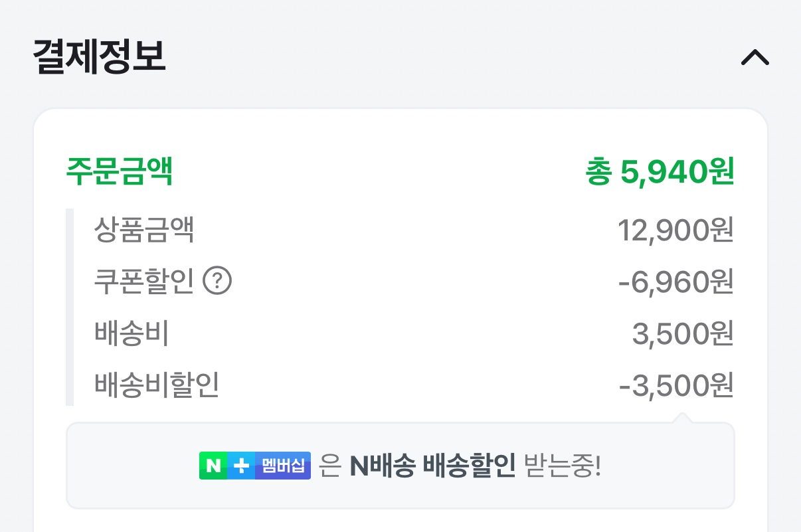This screenshot has width=801, height=532.
Task: Select the 3,500원 shipping fee value
Action: pyautogui.click(x=682, y=335)
